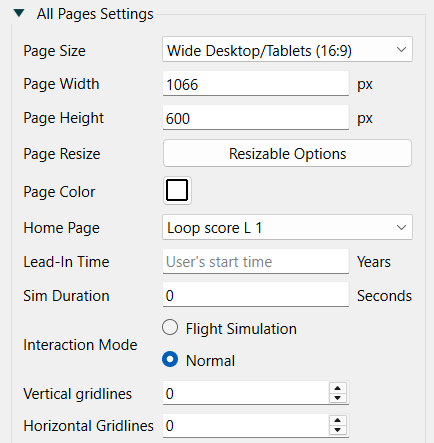Click chevron arrow beside Loop score L 1
The image size is (434, 443).
(401, 228)
